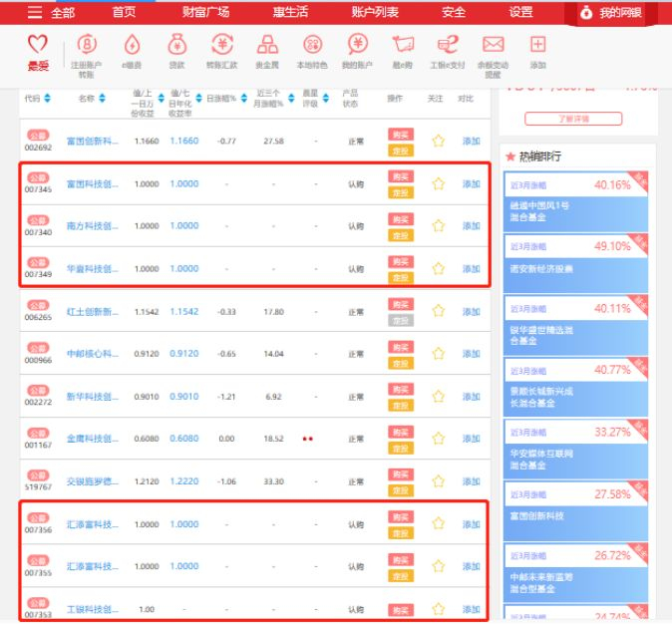This screenshot has width=672, height=624.
Task: Open the 工银e支付 icon
Action: click(448, 45)
